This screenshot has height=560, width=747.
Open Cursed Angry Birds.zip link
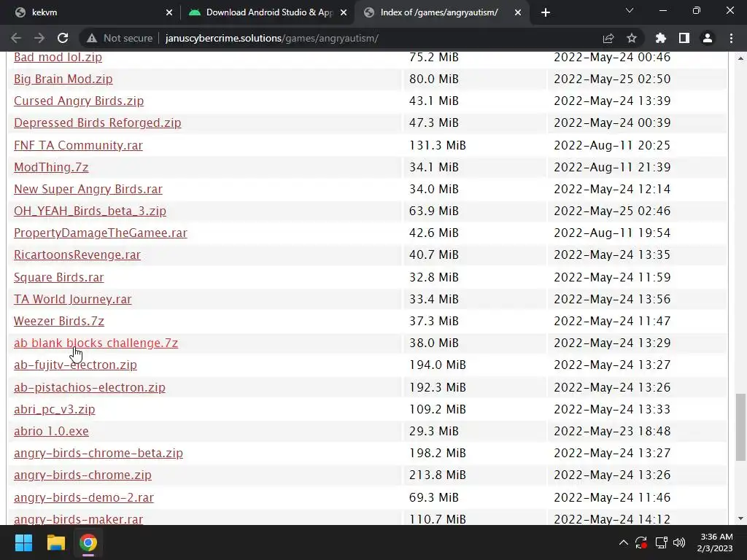point(79,101)
